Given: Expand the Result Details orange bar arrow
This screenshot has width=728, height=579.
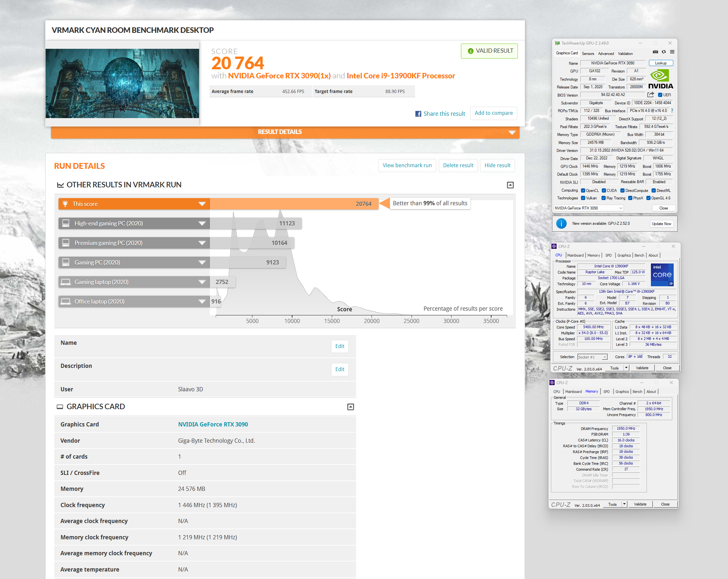Looking at the screenshot, I should (x=512, y=132).
